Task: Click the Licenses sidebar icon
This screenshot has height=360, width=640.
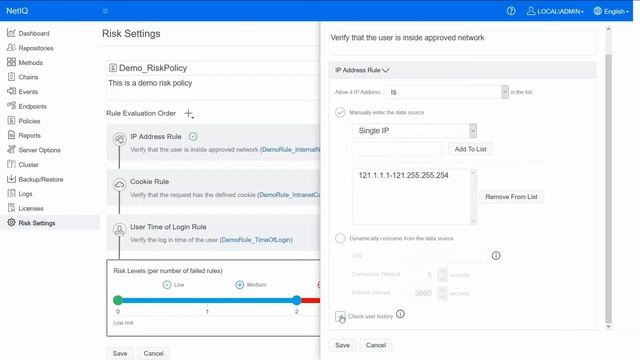Action: [11, 208]
